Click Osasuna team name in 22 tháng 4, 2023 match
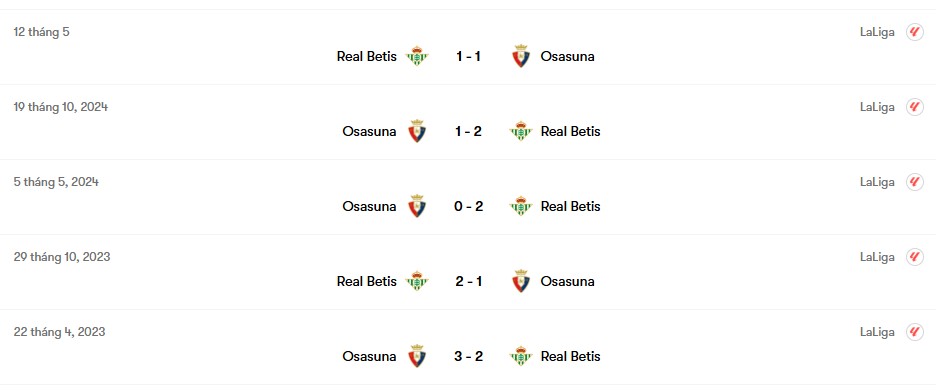 click(x=369, y=357)
